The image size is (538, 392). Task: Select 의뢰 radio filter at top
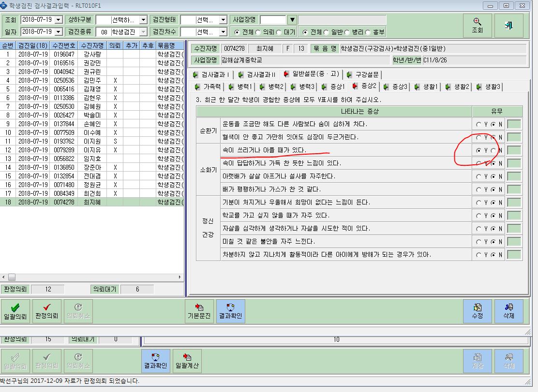tap(258, 32)
